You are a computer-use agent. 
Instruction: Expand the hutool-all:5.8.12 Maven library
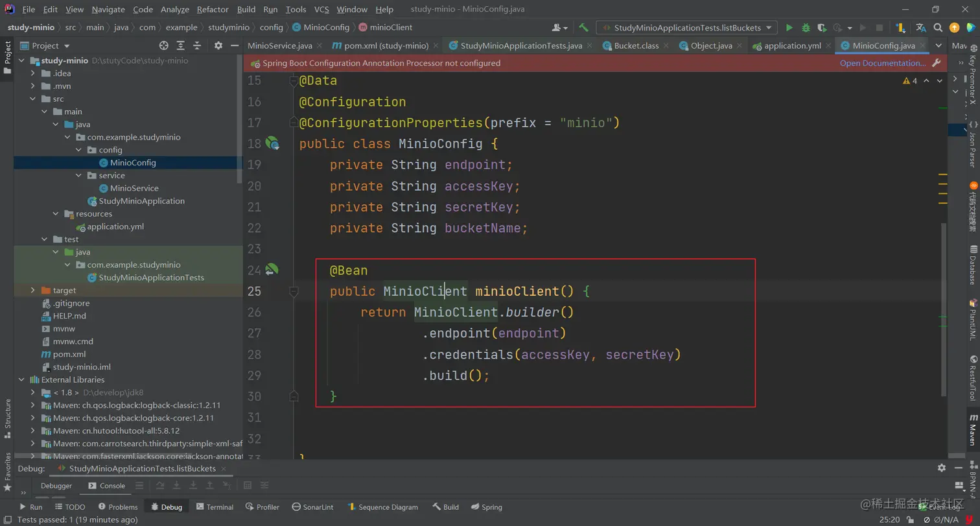click(33, 431)
